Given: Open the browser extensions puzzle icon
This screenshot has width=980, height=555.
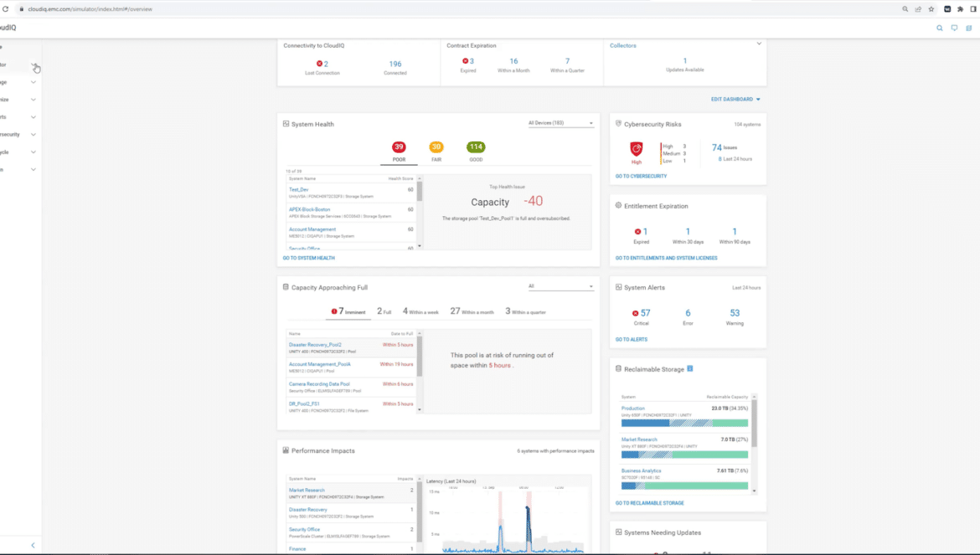Looking at the screenshot, I should (x=960, y=8).
